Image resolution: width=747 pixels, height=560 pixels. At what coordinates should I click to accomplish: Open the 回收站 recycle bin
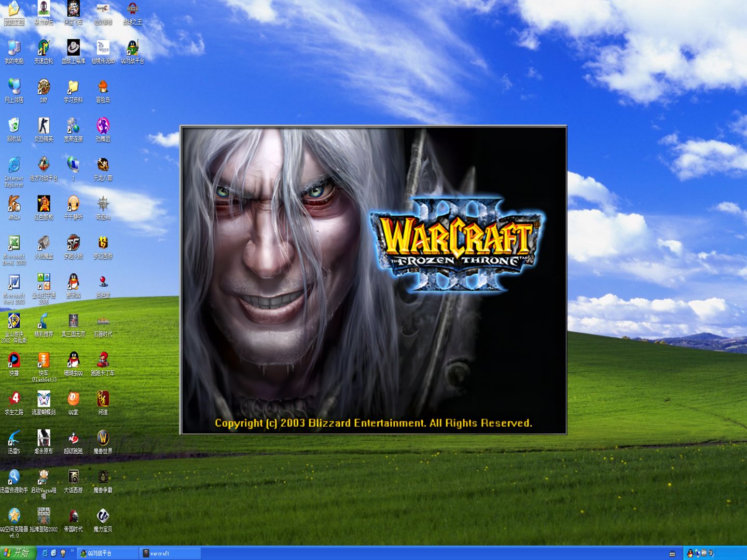pyautogui.click(x=14, y=126)
